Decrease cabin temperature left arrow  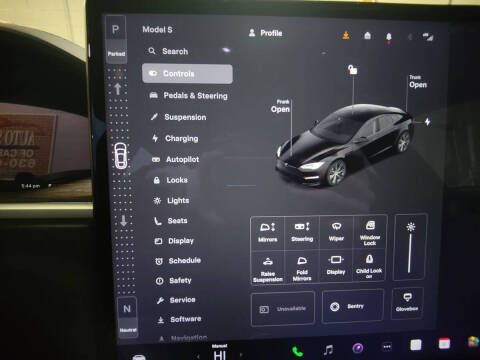point(198,356)
